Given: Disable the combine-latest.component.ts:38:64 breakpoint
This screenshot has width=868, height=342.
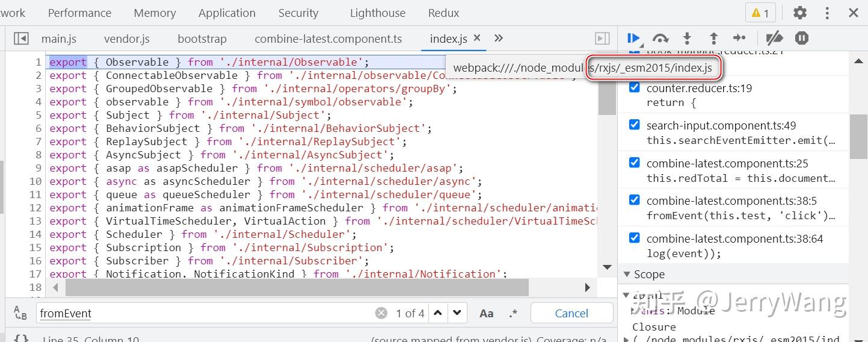Looking at the screenshot, I should pyautogui.click(x=634, y=238).
